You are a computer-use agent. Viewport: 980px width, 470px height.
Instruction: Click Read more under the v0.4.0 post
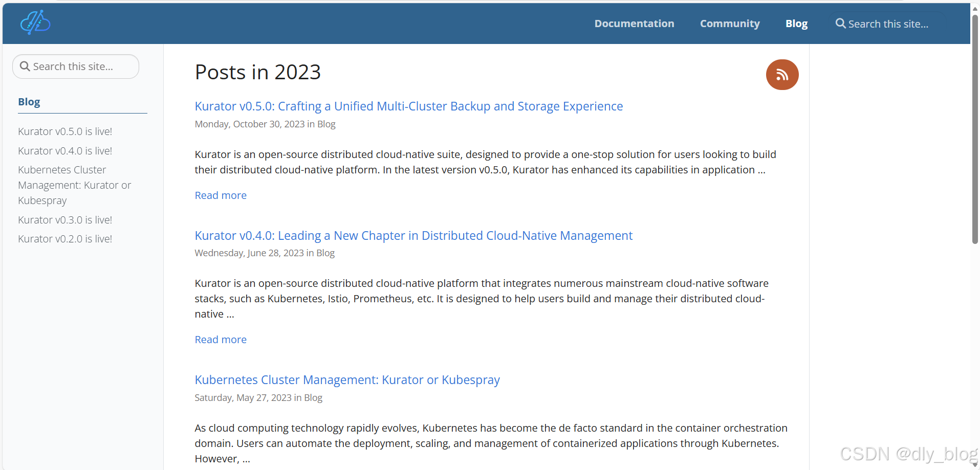(221, 340)
